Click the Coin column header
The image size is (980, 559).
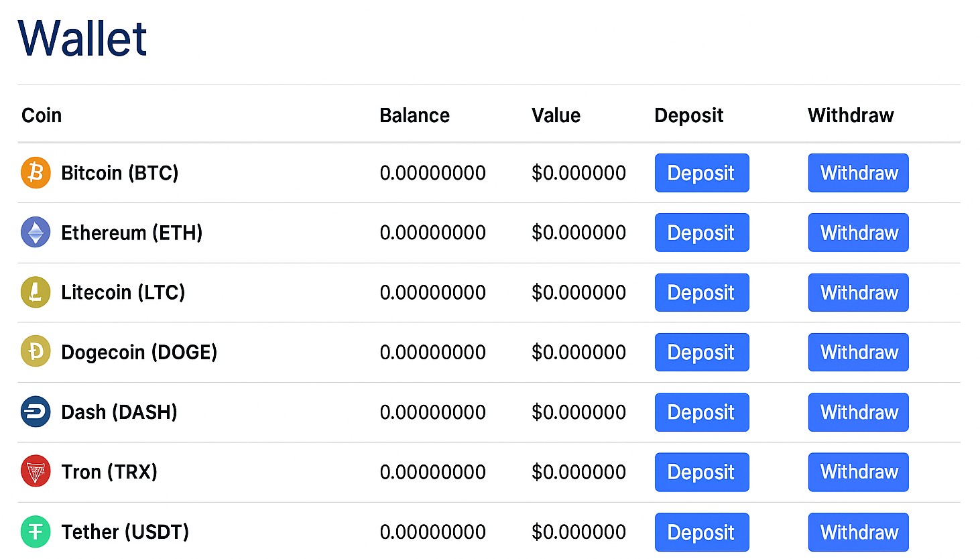(x=42, y=115)
